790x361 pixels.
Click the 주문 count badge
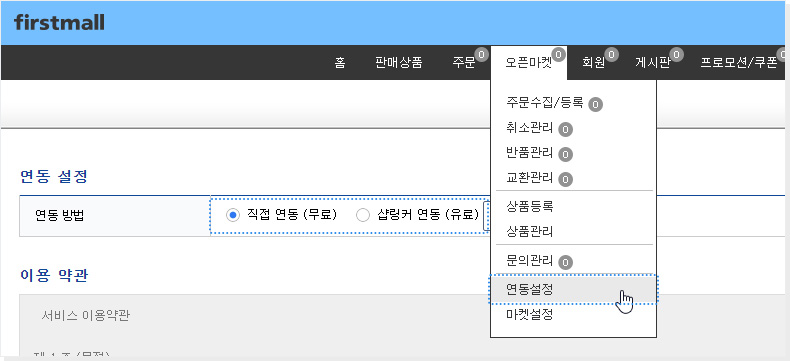(482, 54)
